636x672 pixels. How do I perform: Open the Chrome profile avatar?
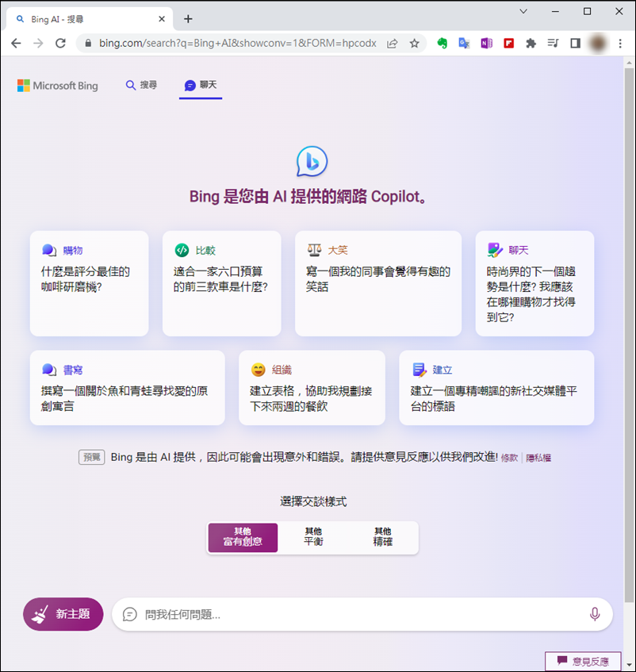(x=598, y=44)
